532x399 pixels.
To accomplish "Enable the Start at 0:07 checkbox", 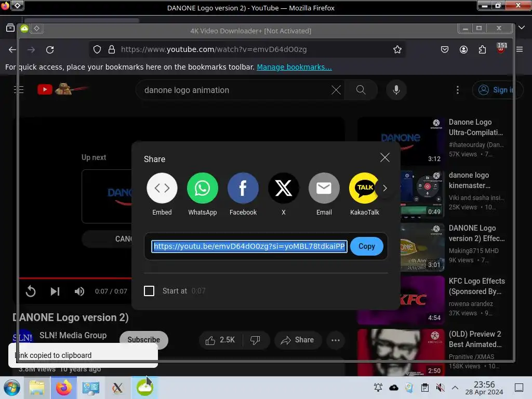I will pyautogui.click(x=149, y=291).
